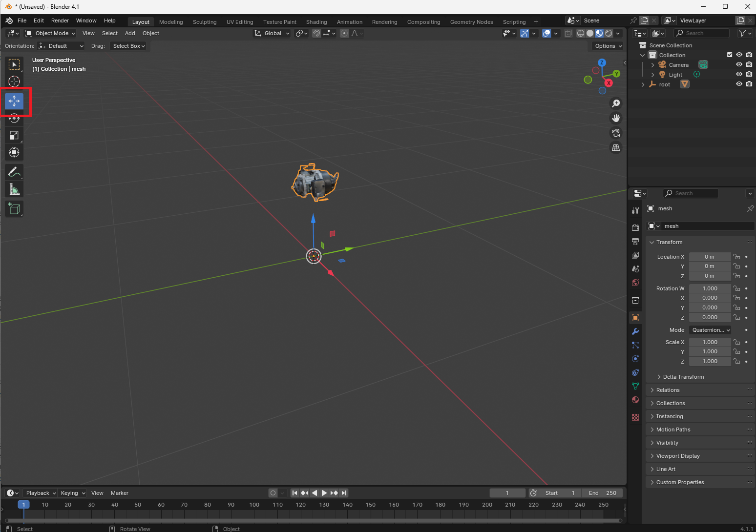Select the Scale tool in toolbar
The width and height of the screenshot is (756, 532).
[14, 136]
